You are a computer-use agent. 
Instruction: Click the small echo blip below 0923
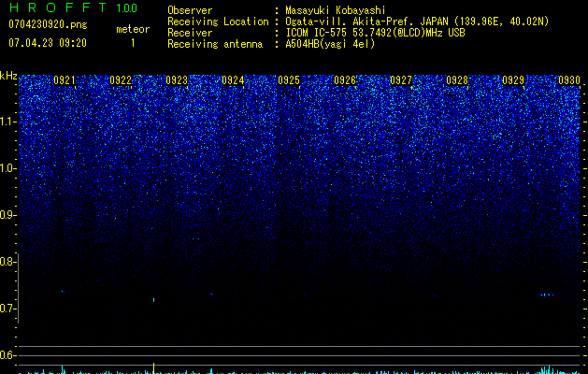coord(153,300)
